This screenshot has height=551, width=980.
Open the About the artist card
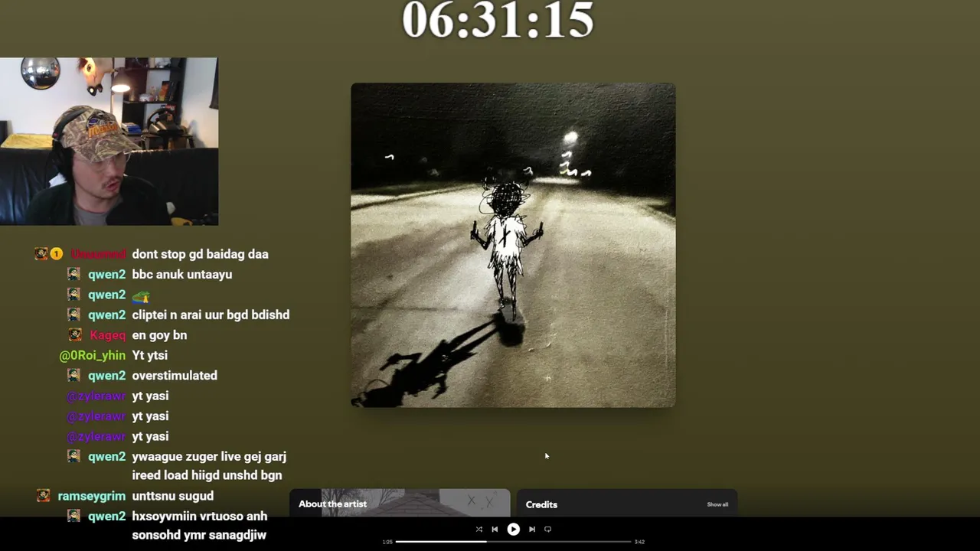tap(400, 503)
